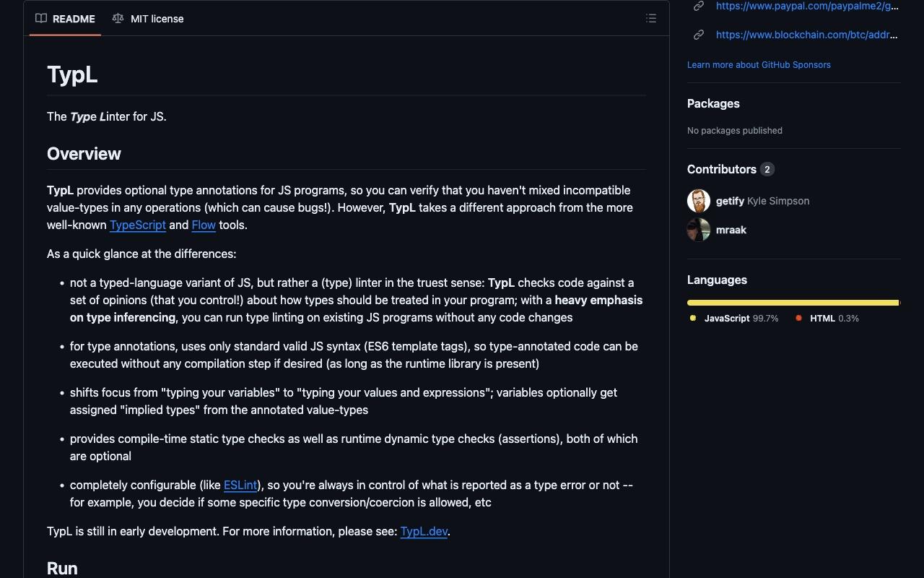Click the Overview heading
The image size is (924, 578).
(x=84, y=153)
